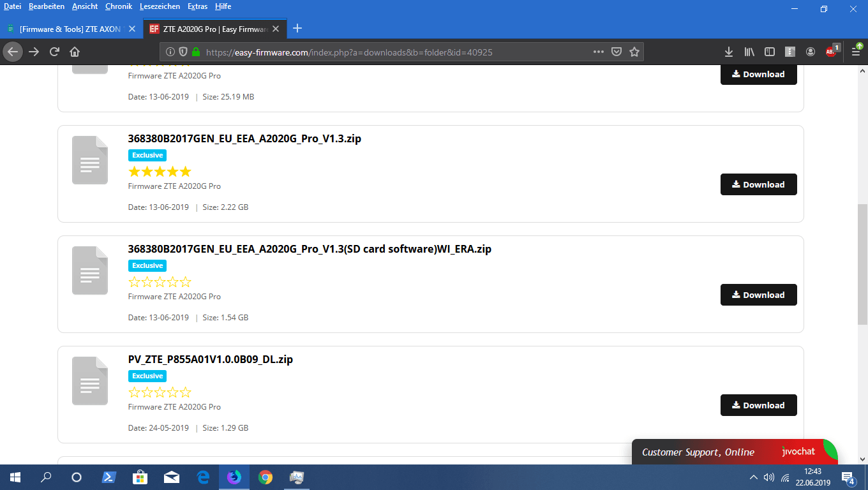868x490 pixels.
Task: Open the Extras menu
Action: 198,6
